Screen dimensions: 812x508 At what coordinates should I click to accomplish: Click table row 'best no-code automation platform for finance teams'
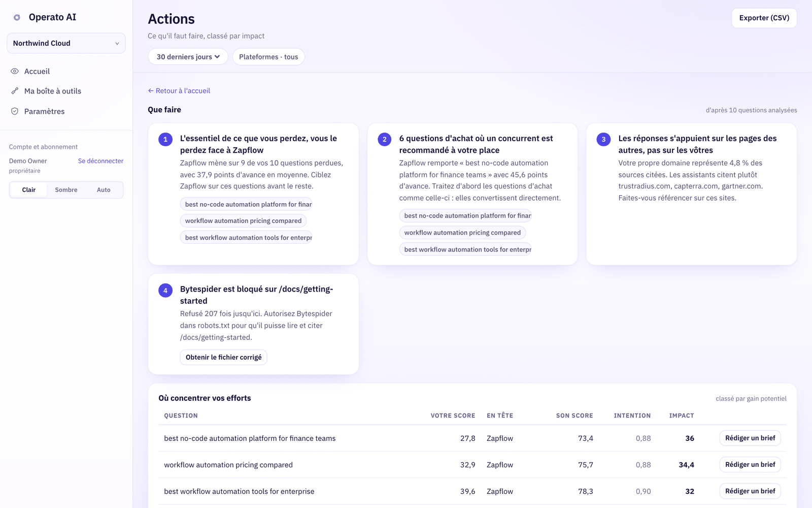pos(472,438)
